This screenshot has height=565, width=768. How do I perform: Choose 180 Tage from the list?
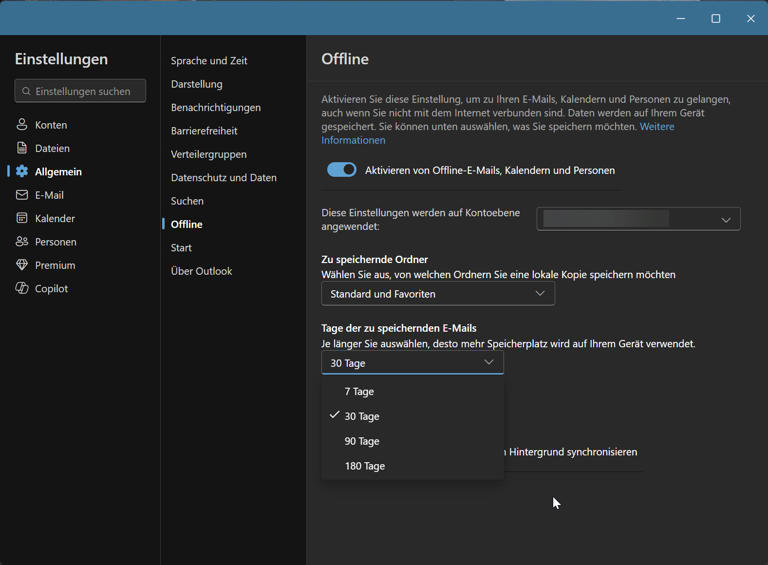[412, 466]
